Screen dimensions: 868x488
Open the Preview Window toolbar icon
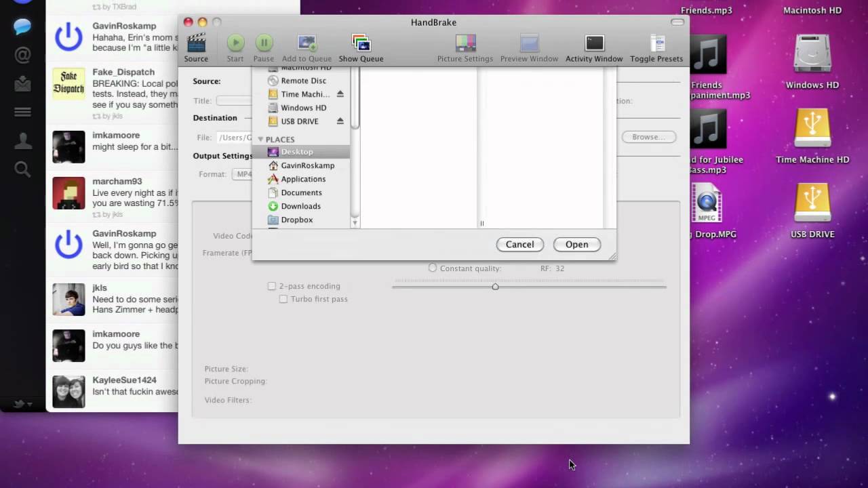tap(529, 43)
